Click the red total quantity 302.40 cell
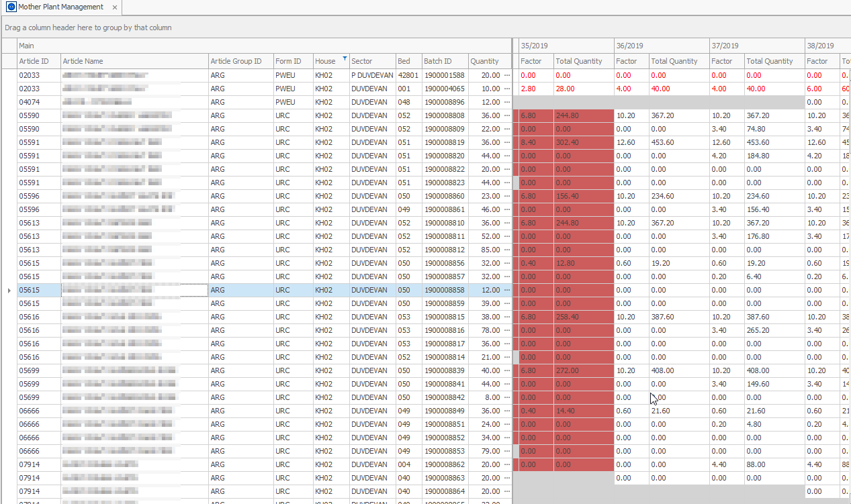 coord(584,142)
